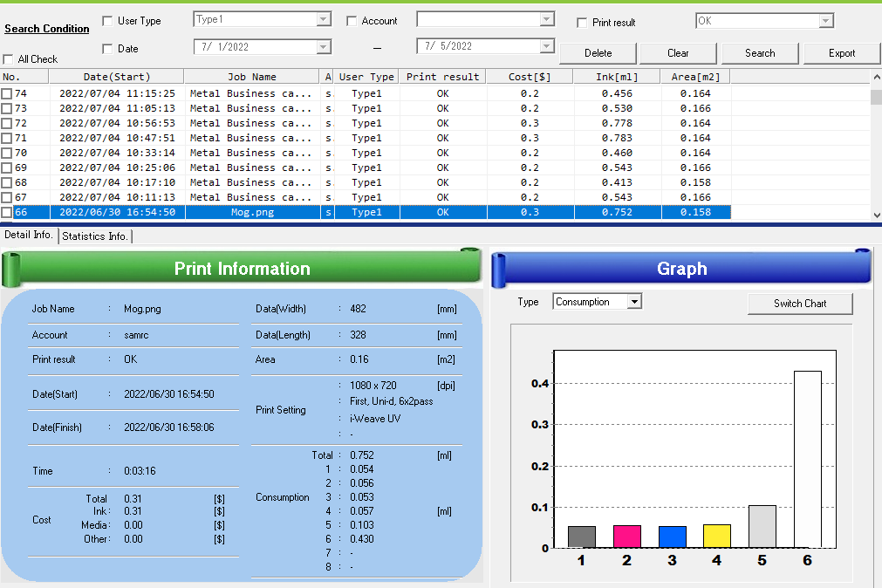Click the Search Condition heading
882x588 pixels.
click(x=47, y=29)
